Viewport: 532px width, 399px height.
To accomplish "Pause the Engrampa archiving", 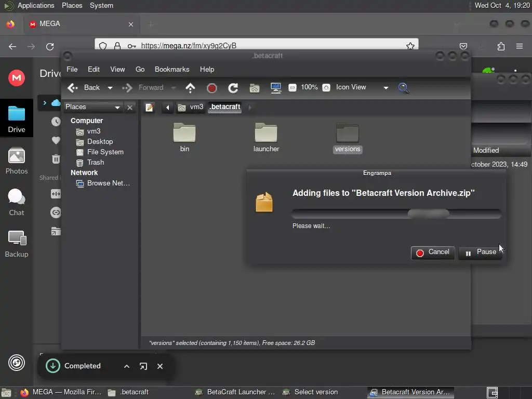I will (481, 252).
